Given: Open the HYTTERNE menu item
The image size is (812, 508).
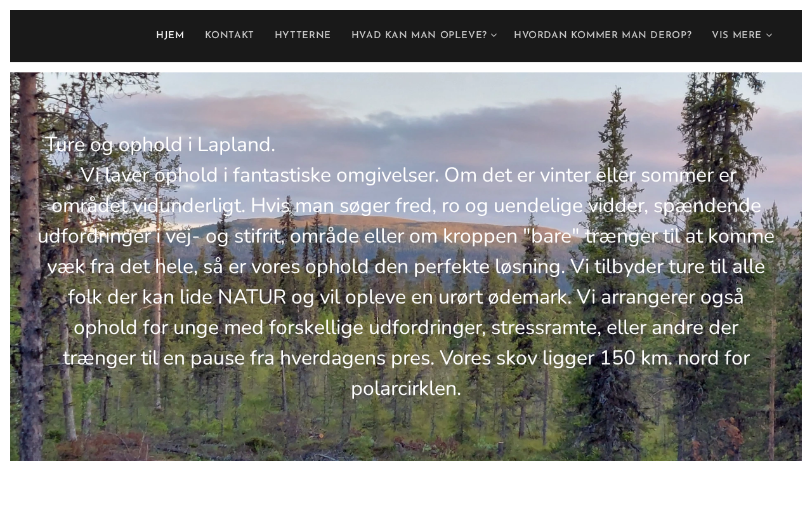Looking at the screenshot, I should 303,36.
